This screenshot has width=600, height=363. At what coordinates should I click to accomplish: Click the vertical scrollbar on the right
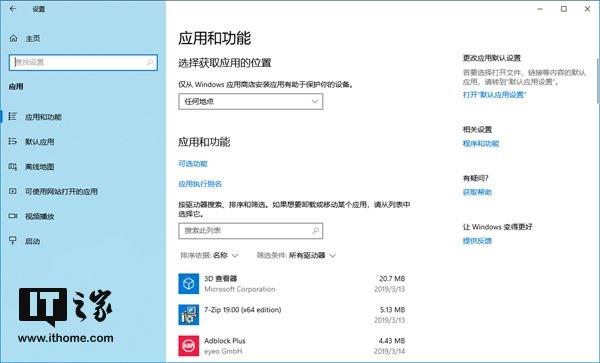coord(598,81)
